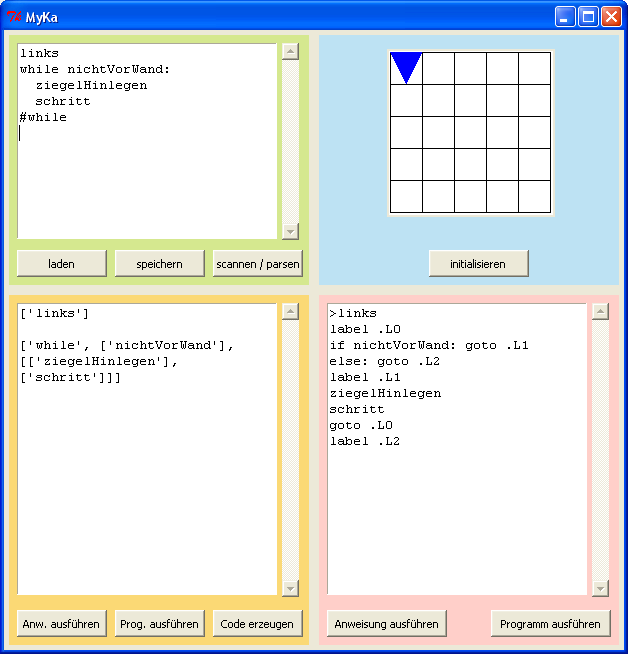
Task: Run program with 'Prog. ausführen'
Action: click(x=159, y=623)
